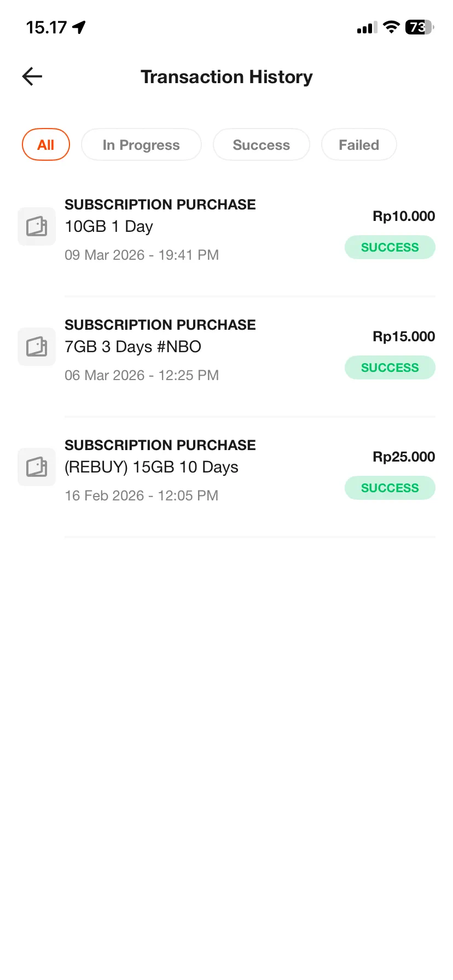Image resolution: width=453 pixels, height=980 pixels.
Task: Show only Success transactions
Action: tap(261, 145)
